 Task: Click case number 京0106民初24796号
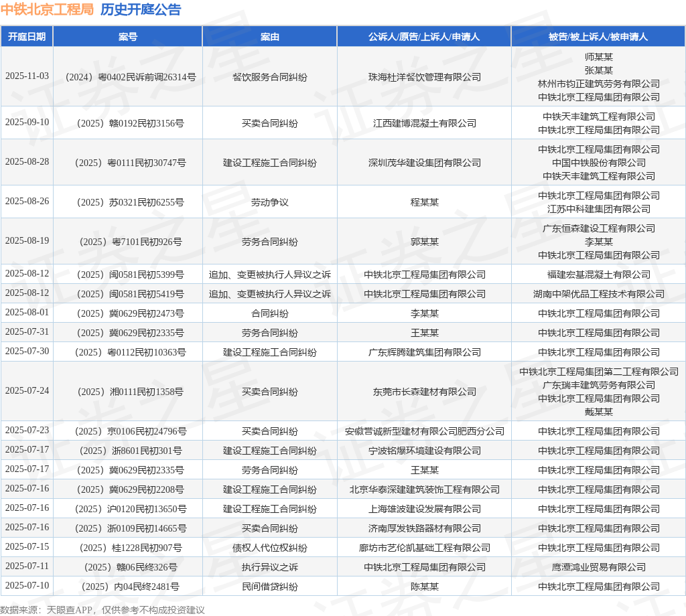tap(131, 431)
